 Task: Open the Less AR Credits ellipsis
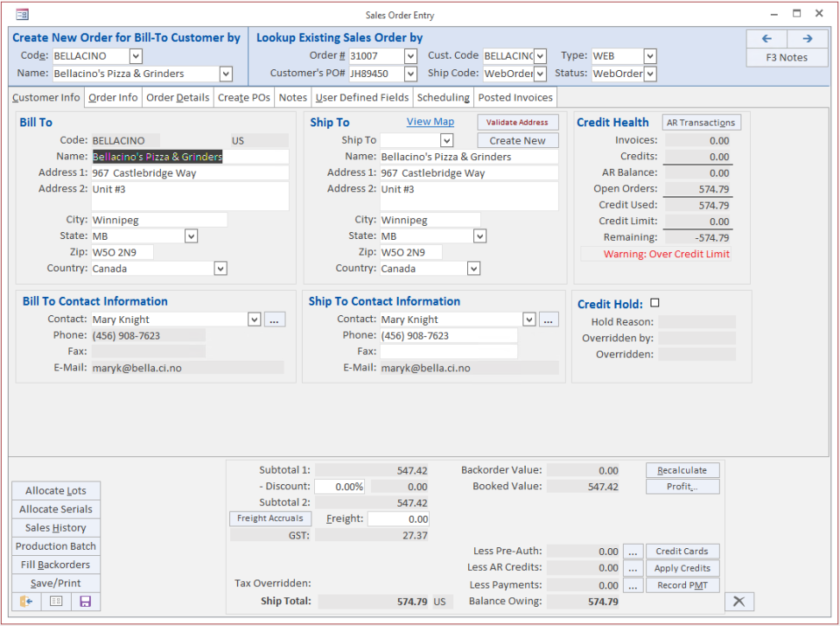(633, 567)
